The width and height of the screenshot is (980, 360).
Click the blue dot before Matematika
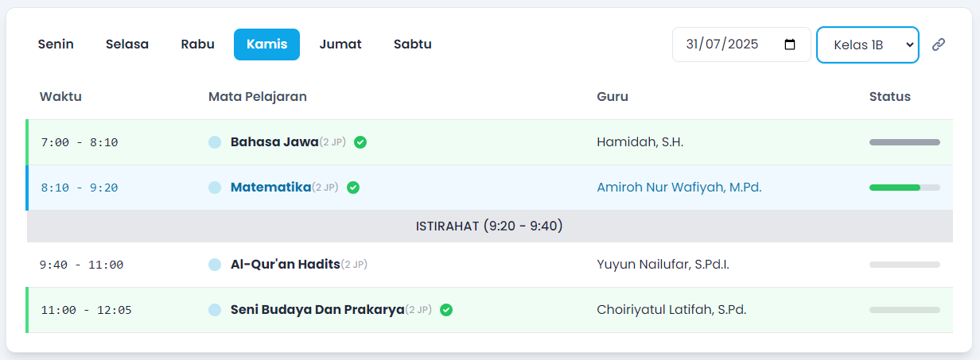[x=215, y=188]
